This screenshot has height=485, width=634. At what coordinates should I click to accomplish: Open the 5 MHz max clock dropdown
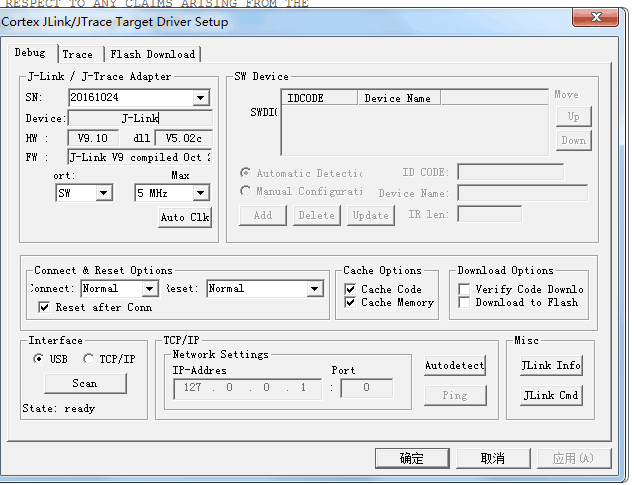pos(201,193)
